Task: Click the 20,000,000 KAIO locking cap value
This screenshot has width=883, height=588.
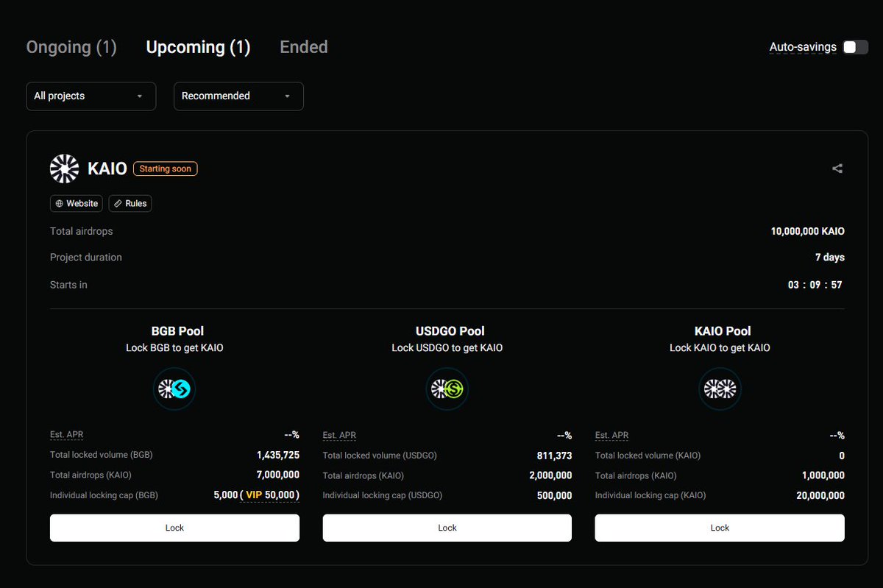Action: coord(820,496)
